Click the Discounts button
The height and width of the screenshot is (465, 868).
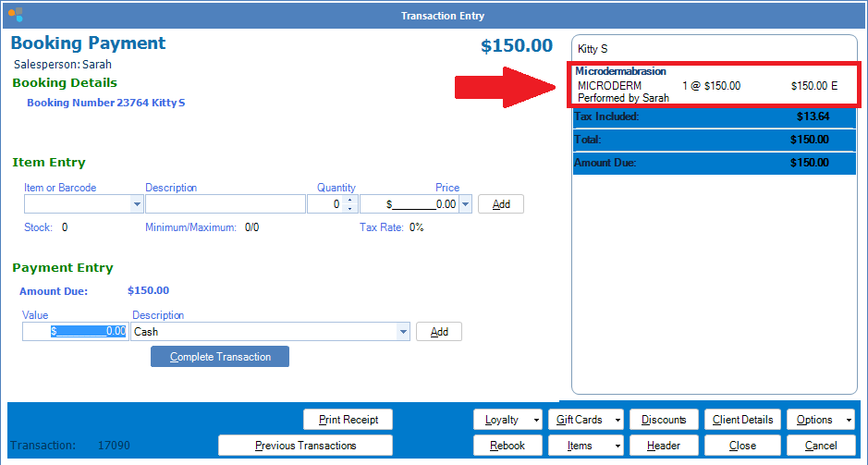[664, 420]
